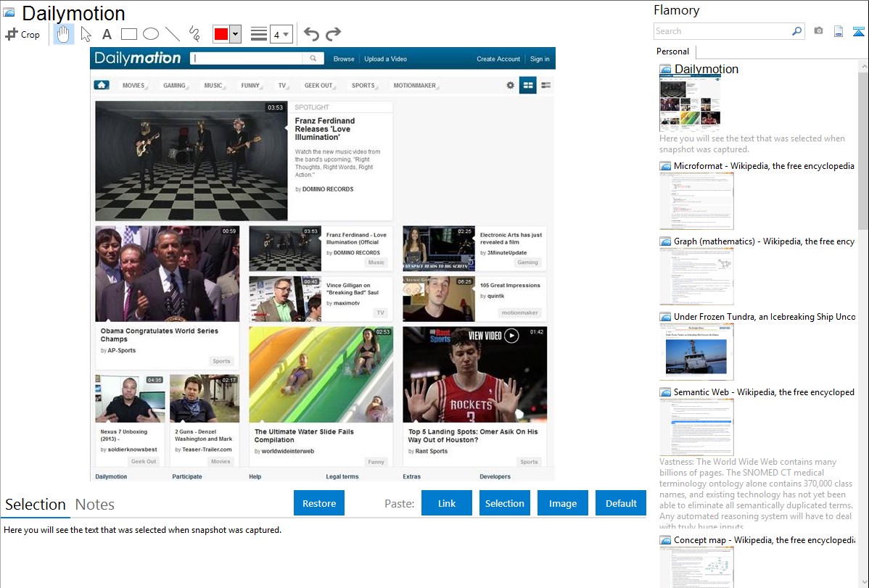Select the Crop tool

point(22,34)
